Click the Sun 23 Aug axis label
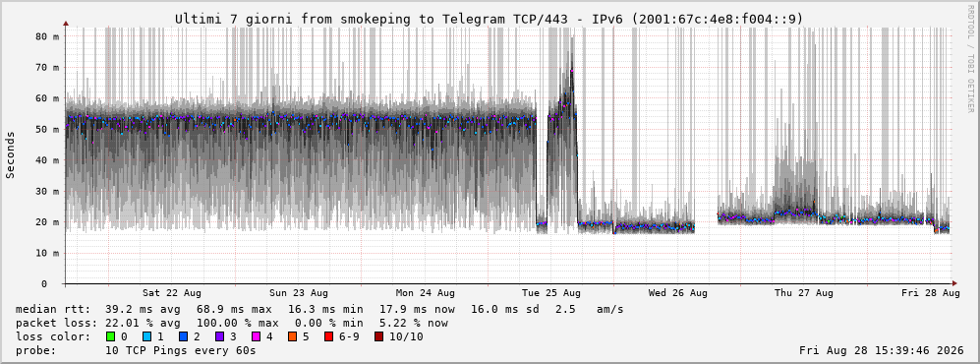980x364 pixels. [x=299, y=293]
